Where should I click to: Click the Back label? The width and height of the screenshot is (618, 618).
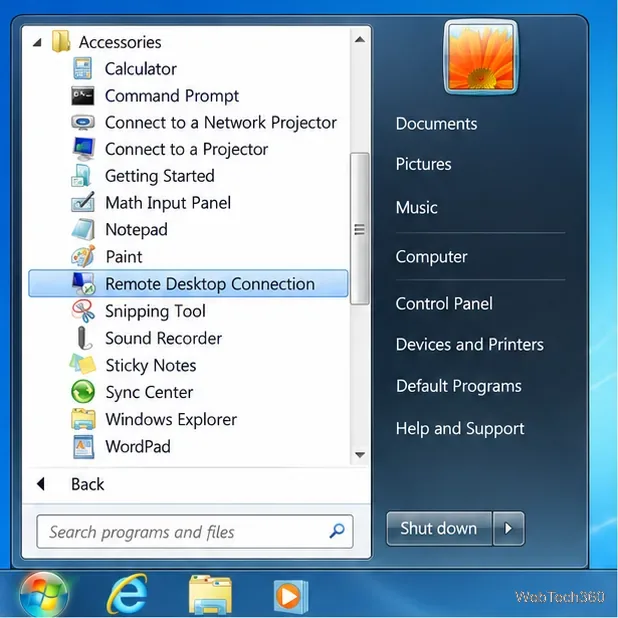tap(87, 484)
